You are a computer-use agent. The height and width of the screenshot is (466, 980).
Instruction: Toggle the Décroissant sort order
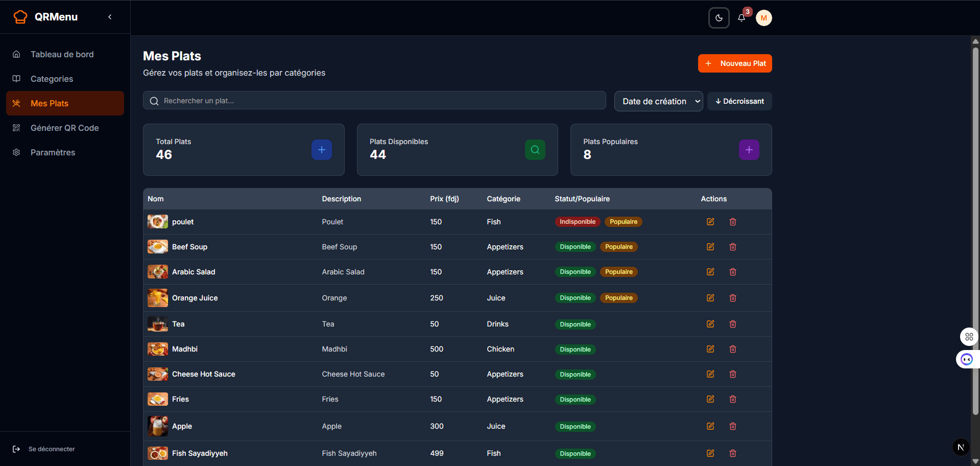point(739,101)
